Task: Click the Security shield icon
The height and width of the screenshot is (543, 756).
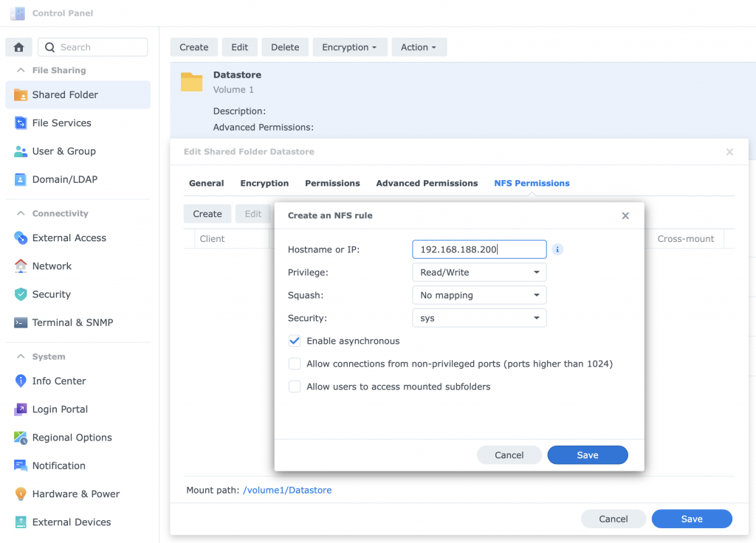Action: (x=21, y=294)
